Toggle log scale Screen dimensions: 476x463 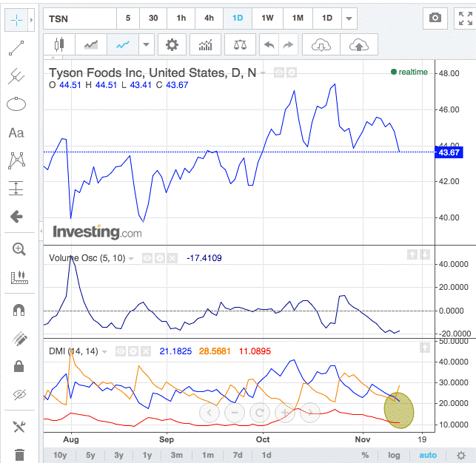tap(394, 455)
